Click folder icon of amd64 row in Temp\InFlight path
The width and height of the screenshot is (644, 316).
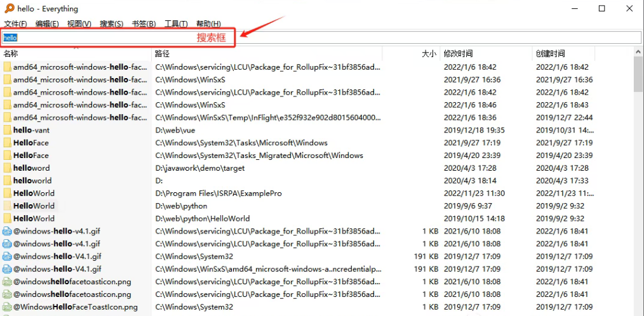coord(7,118)
